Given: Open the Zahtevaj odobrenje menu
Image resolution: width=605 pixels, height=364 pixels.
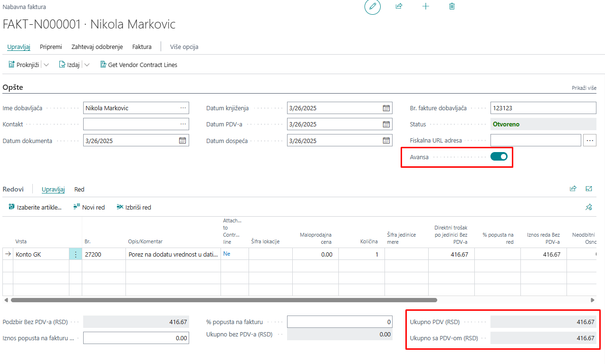Looking at the screenshot, I should click(97, 47).
